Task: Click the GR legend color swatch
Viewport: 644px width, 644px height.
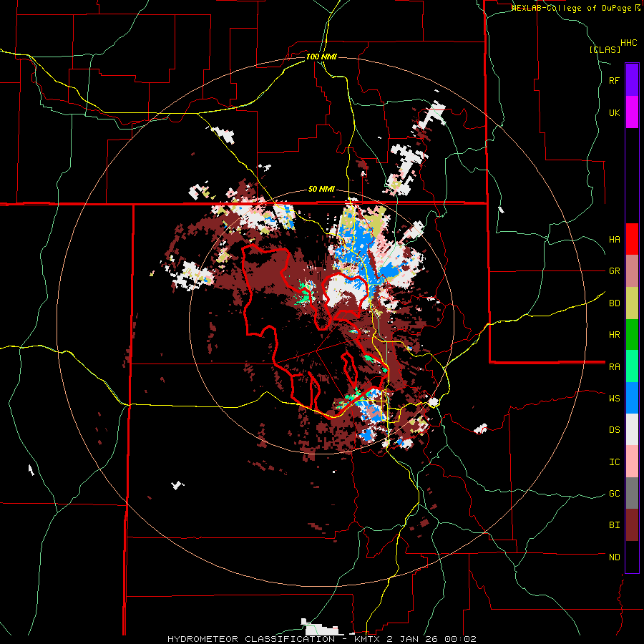Action: pos(632,270)
